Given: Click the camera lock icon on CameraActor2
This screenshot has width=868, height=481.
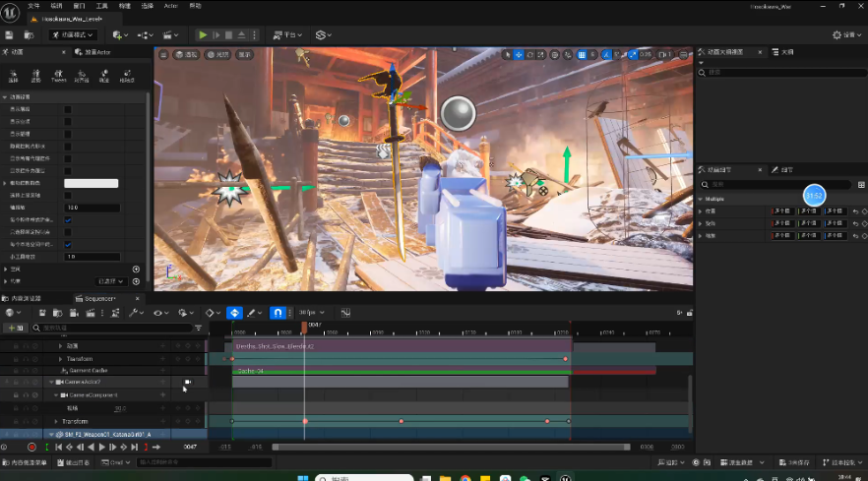Looking at the screenshot, I should pyautogui.click(x=188, y=382).
